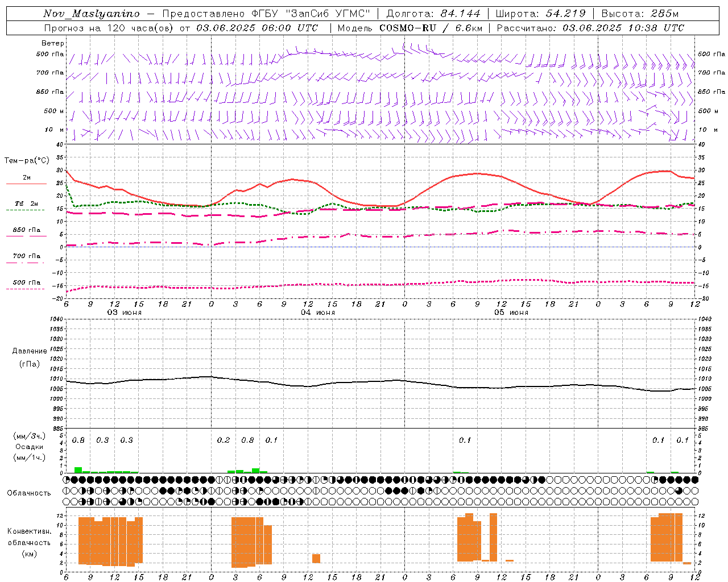Click the 700 гПа temperature legend entry
This screenshot has width=728, height=582.
click(x=26, y=258)
